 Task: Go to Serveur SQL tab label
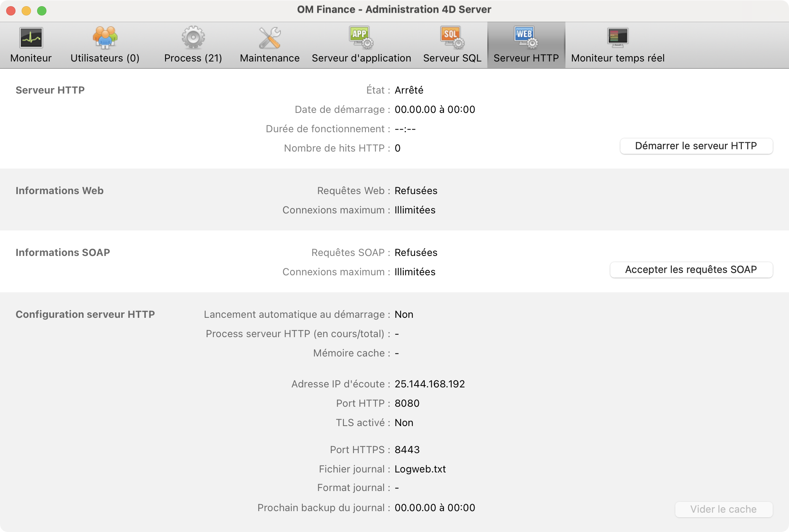[x=452, y=58]
